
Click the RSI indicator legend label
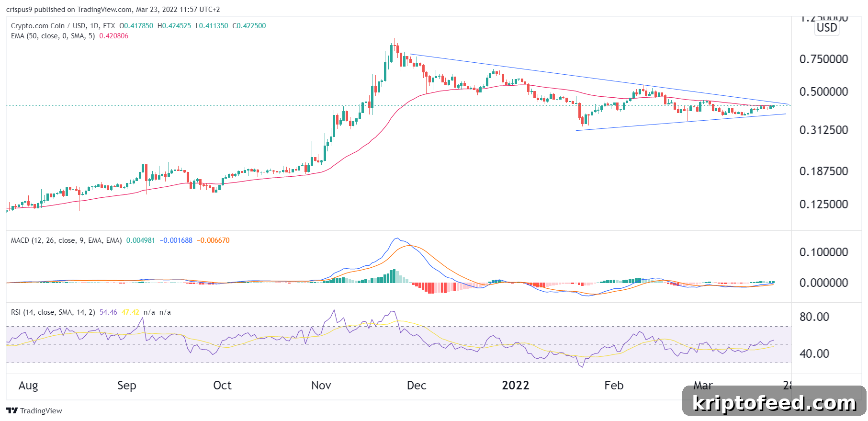[x=53, y=312]
